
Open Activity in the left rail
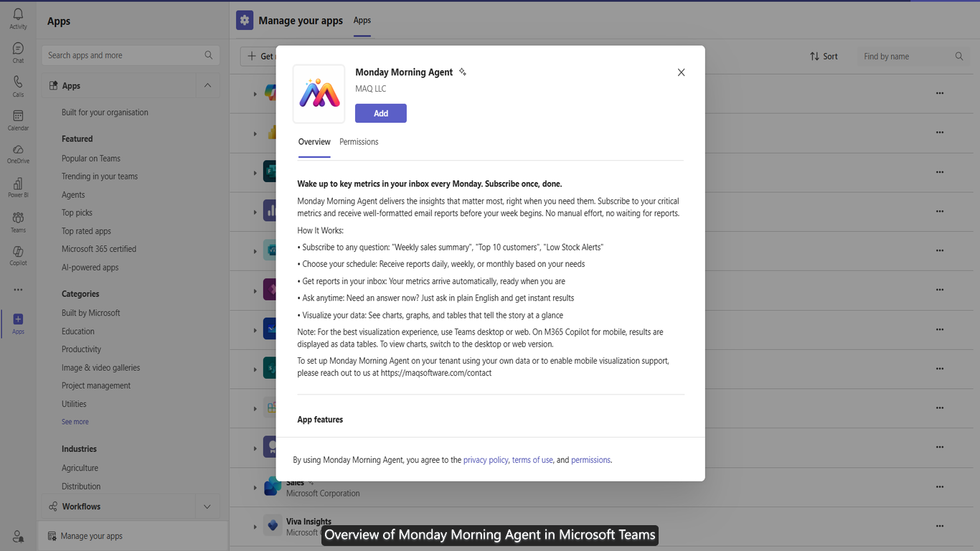[18, 19]
